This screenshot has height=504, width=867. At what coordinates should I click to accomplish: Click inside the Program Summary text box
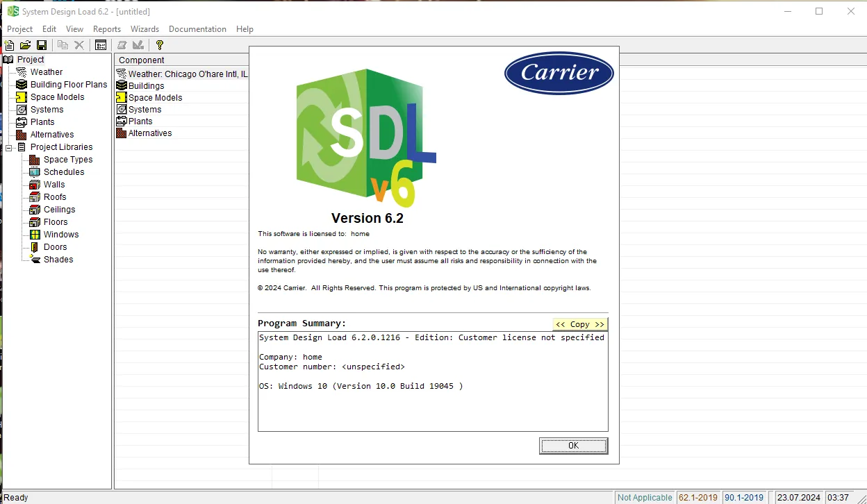433,381
